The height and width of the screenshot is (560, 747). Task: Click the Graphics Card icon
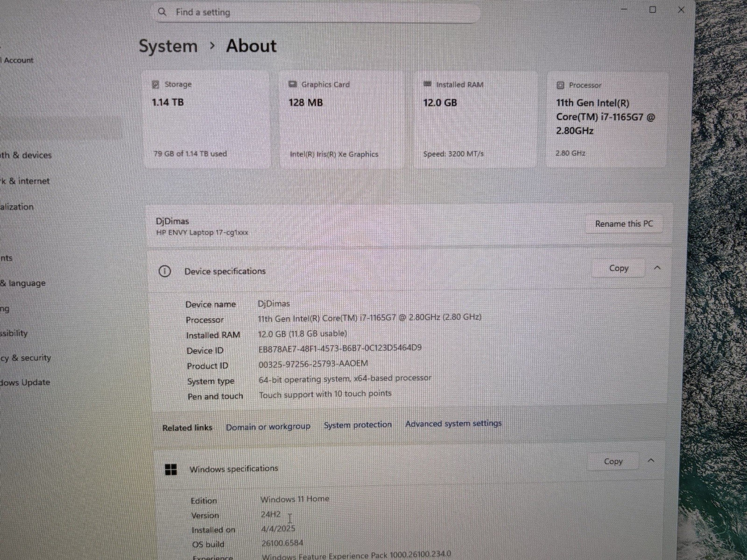pos(293,84)
